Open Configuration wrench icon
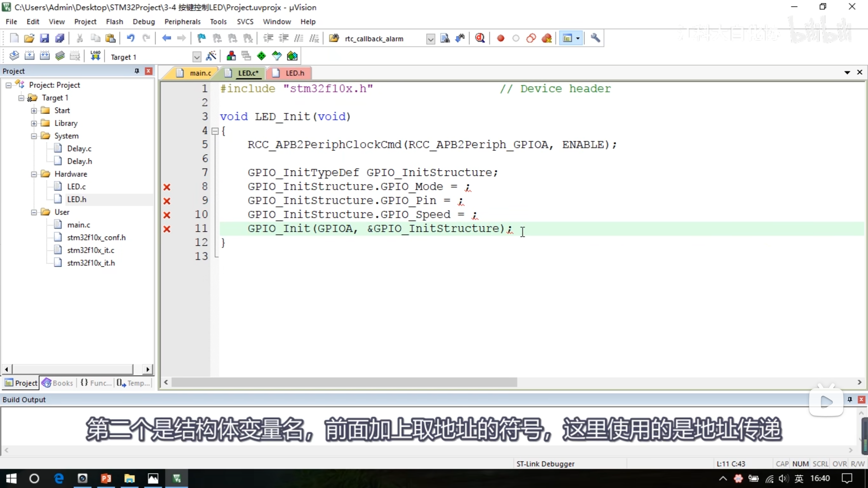Viewport: 868px width, 488px height. 595,38
